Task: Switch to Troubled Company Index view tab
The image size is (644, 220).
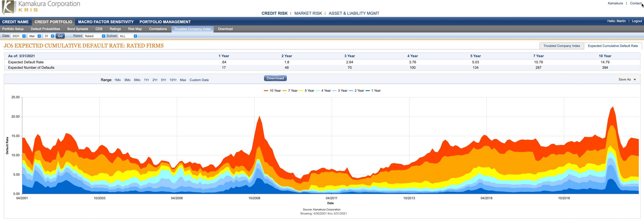Action: click(561, 46)
